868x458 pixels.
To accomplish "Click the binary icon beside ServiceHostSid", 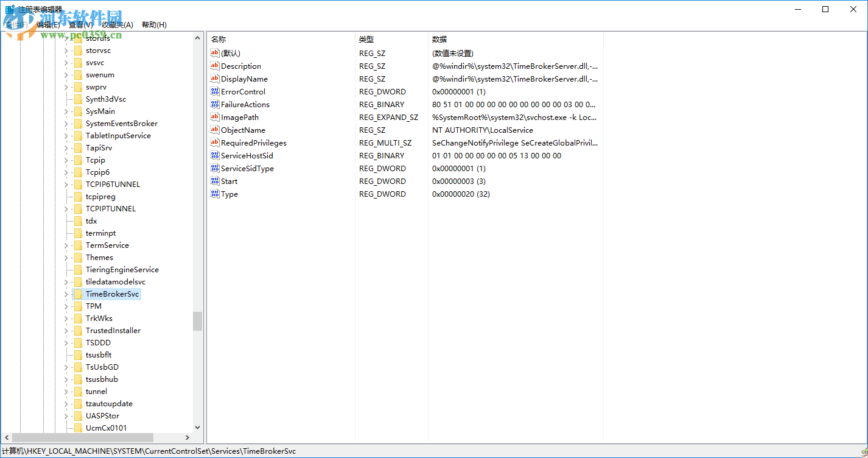I will pos(215,155).
